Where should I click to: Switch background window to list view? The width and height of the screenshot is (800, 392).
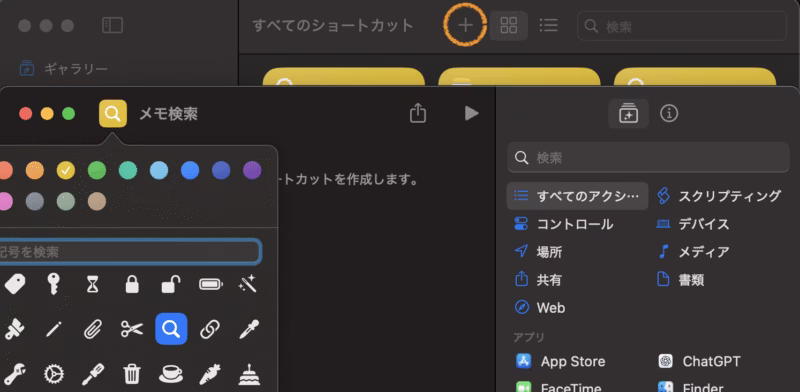(548, 26)
